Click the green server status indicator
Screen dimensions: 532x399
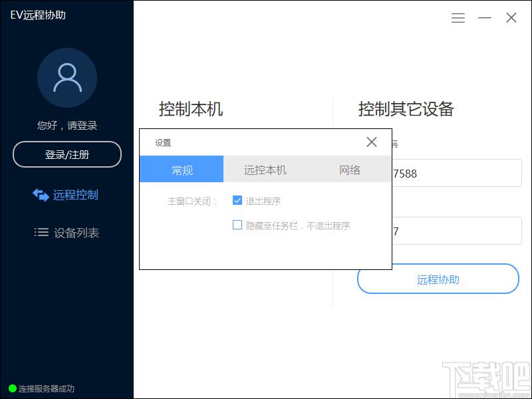[x=12, y=388]
